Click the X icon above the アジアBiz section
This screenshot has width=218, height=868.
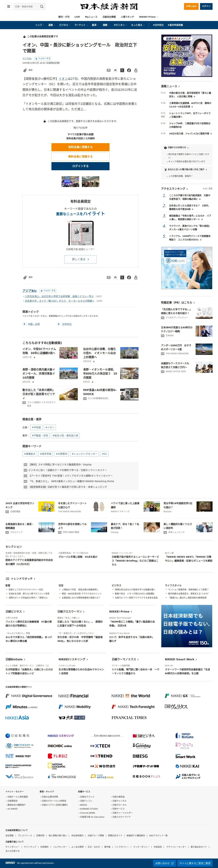(x=122, y=278)
